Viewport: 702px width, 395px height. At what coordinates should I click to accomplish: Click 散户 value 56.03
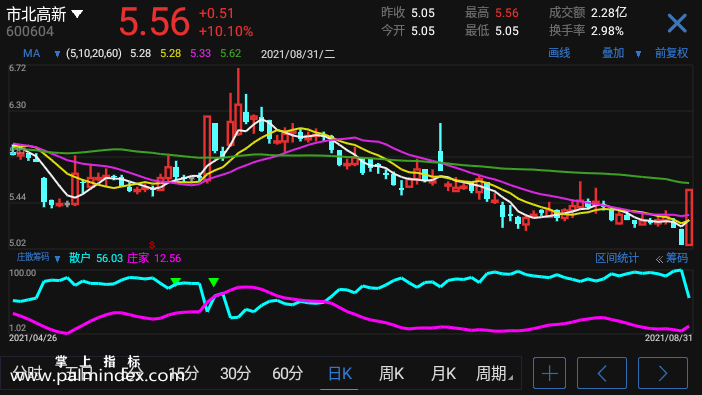pos(109,258)
